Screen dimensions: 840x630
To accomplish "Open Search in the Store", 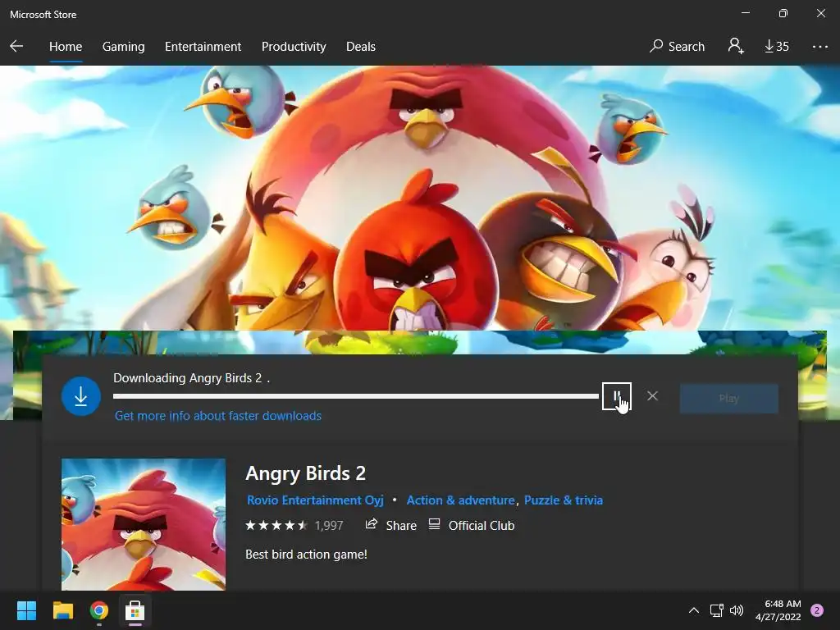I will [677, 47].
